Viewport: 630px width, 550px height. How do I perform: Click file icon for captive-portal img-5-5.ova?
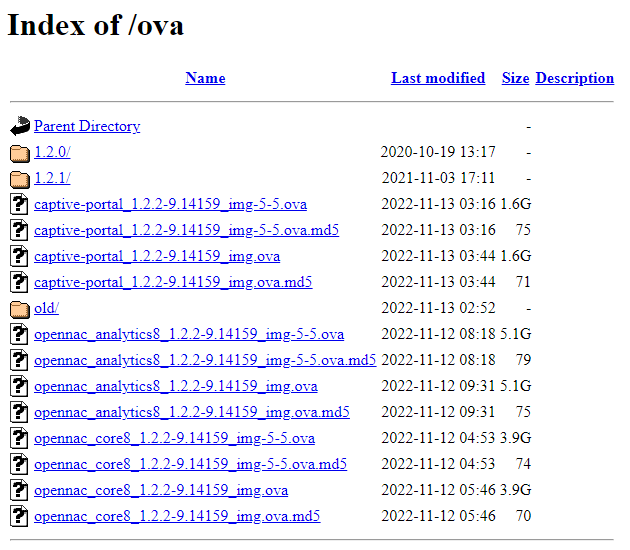(19, 204)
